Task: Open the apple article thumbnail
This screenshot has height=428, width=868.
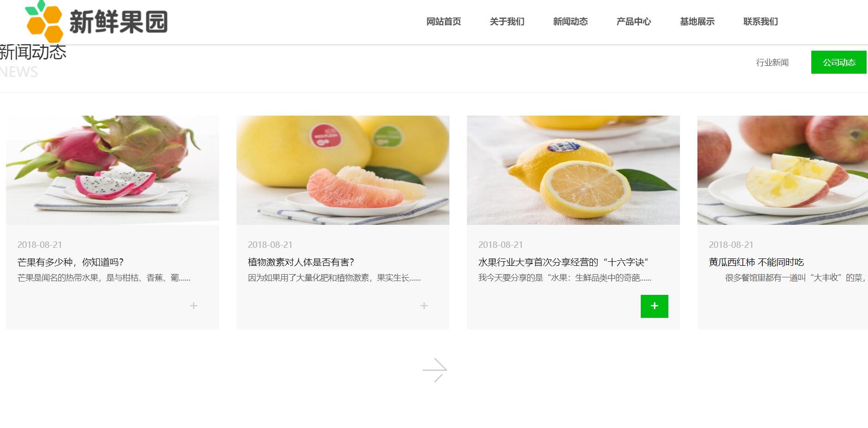Action: tap(783, 170)
